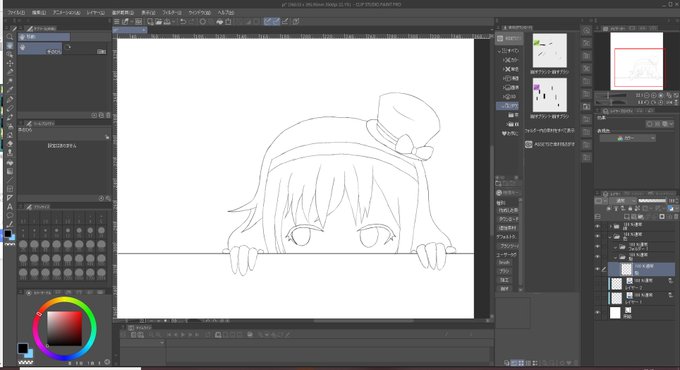Expand the top collapsed layer folder
This screenshot has width=680, height=370.
pos(611,226)
